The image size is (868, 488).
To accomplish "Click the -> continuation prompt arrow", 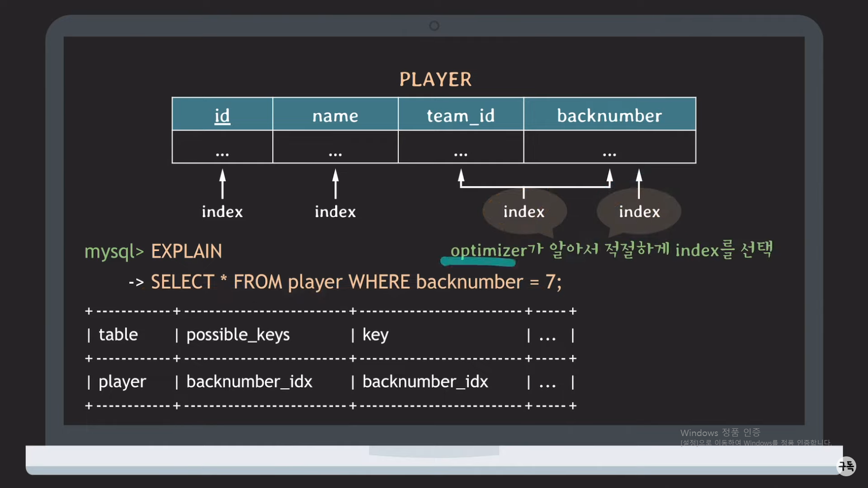I will click(x=136, y=283).
